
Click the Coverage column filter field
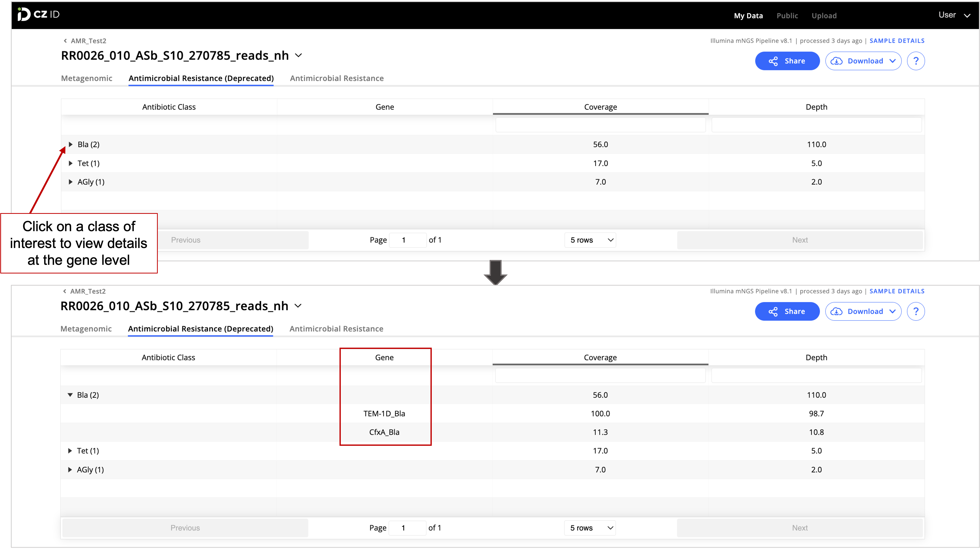601,125
